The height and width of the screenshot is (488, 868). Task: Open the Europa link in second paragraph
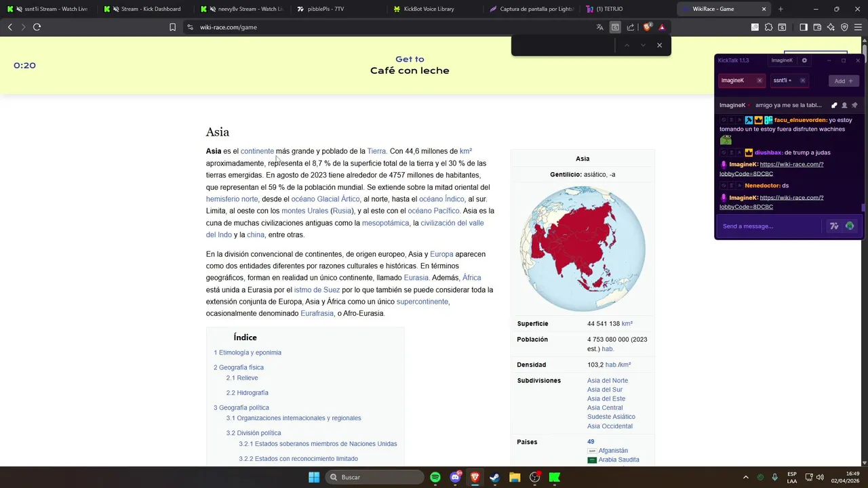[x=441, y=254]
